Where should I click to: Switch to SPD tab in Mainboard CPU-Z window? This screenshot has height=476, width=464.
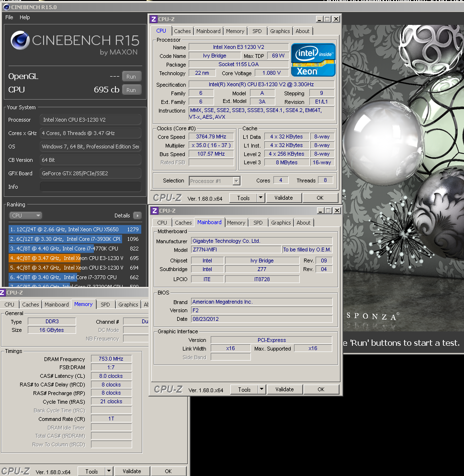click(x=258, y=223)
